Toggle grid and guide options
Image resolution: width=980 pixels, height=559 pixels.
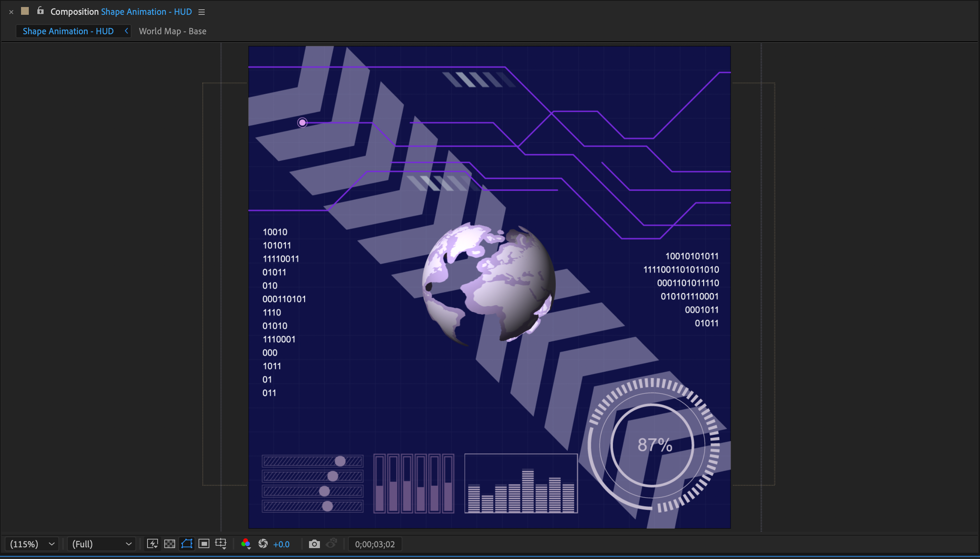tap(221, 544)
